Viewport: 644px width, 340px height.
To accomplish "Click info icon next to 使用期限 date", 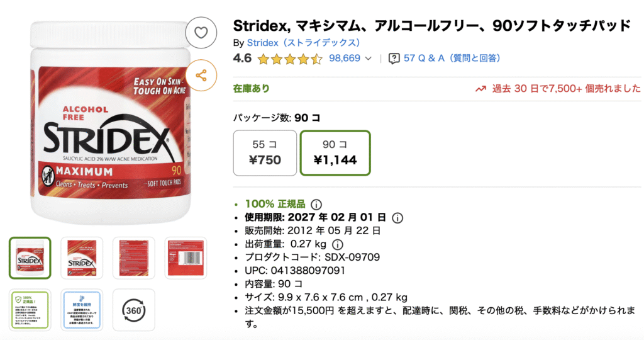I will 397,218.
